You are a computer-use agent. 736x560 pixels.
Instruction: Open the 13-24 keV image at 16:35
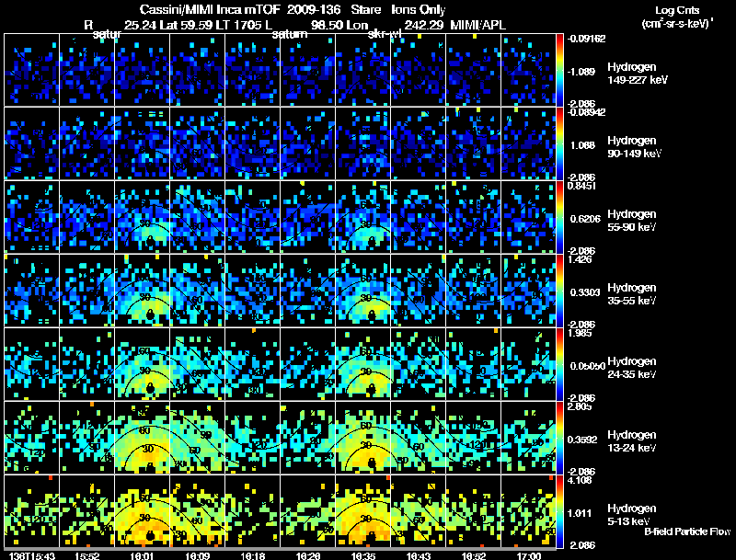pyautogui.click(x=362, y=438)
